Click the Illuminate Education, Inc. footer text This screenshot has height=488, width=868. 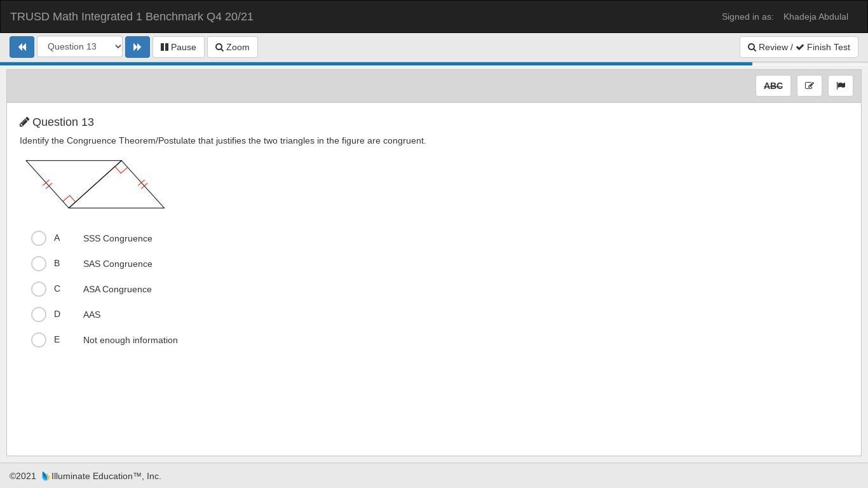(106, 476)
